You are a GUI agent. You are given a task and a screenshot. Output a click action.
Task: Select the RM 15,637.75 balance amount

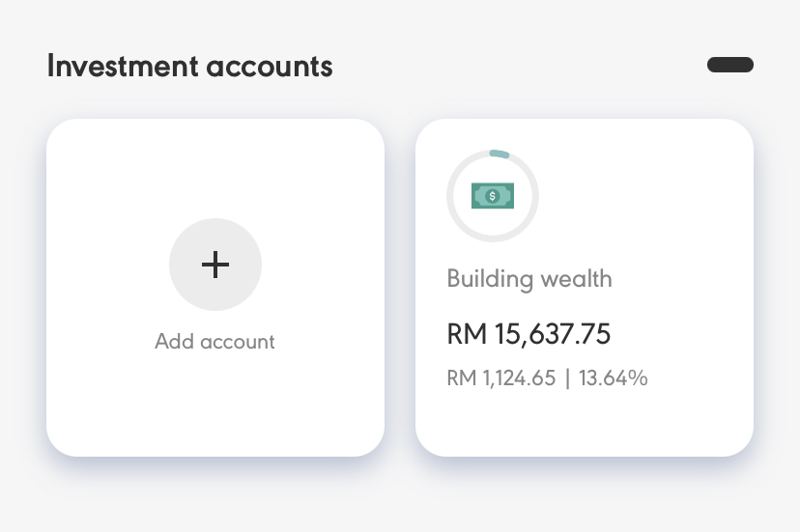point(529,334)
